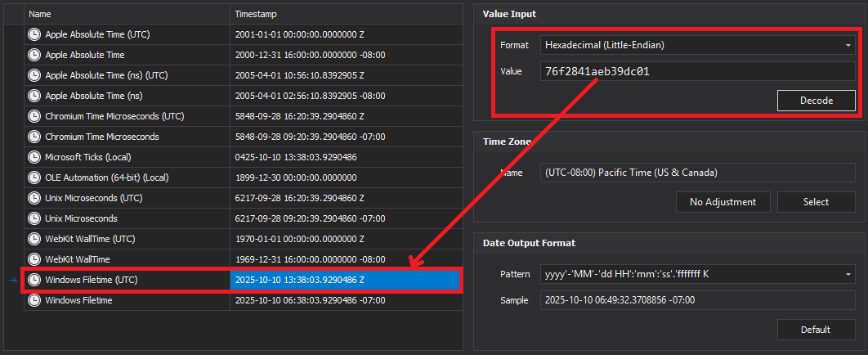Screen dimensions: 868x355
Task: Click the Sample date output field
Action: [696, 300]
